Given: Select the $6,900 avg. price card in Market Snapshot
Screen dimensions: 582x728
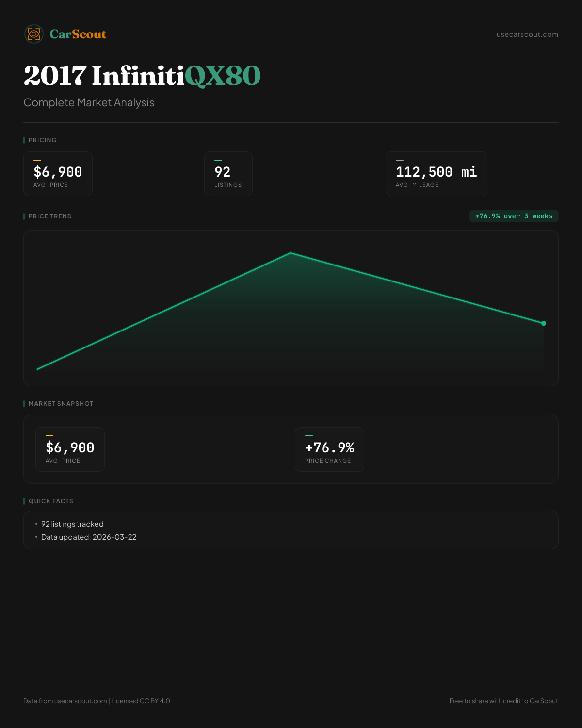Looking at the screenshot, I should click(x=70, y=449).
